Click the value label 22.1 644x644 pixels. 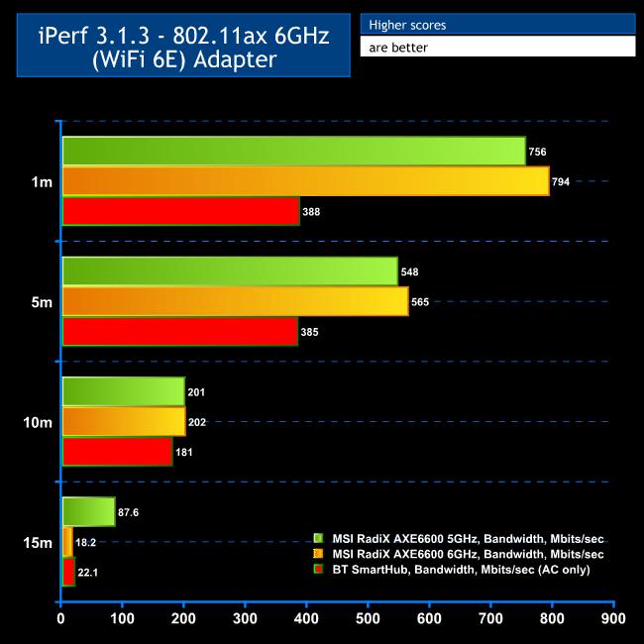88,573
